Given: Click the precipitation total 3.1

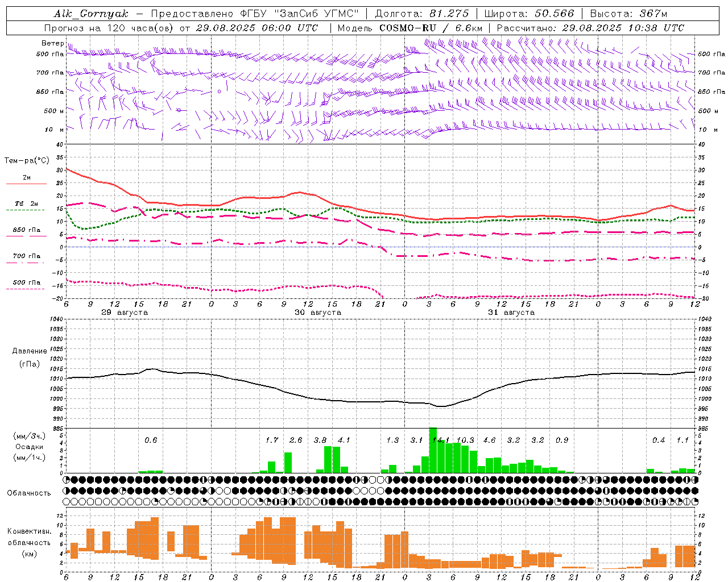Looking at the screenshot, I should point(417,440).
